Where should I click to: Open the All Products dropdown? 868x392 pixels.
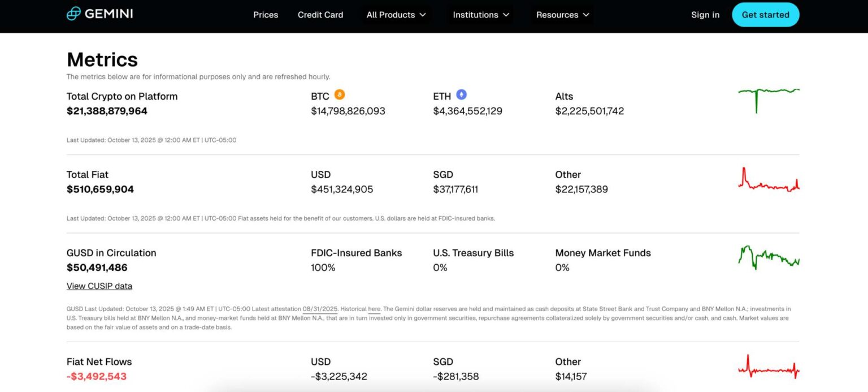pyautogui.click(x=396, y=15)
